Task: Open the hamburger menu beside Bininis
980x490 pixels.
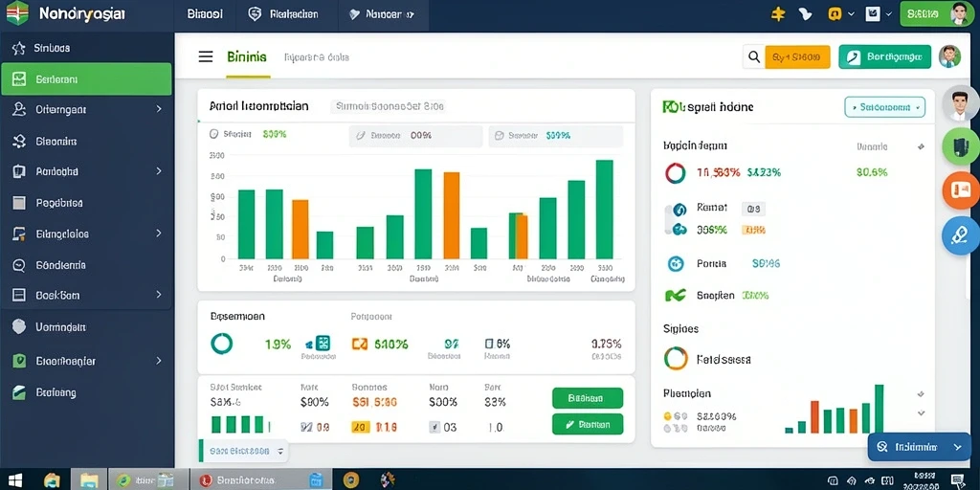Action: [x=206, y=56]
